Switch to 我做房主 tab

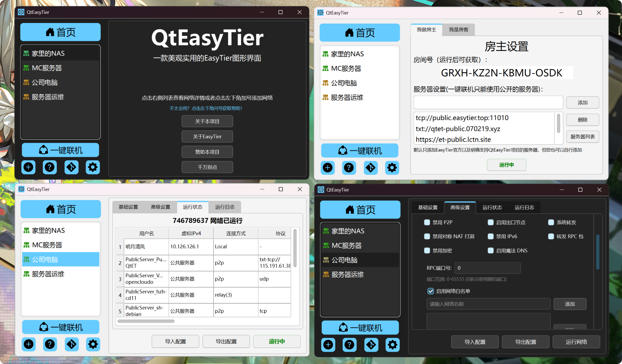pos(426,30)
